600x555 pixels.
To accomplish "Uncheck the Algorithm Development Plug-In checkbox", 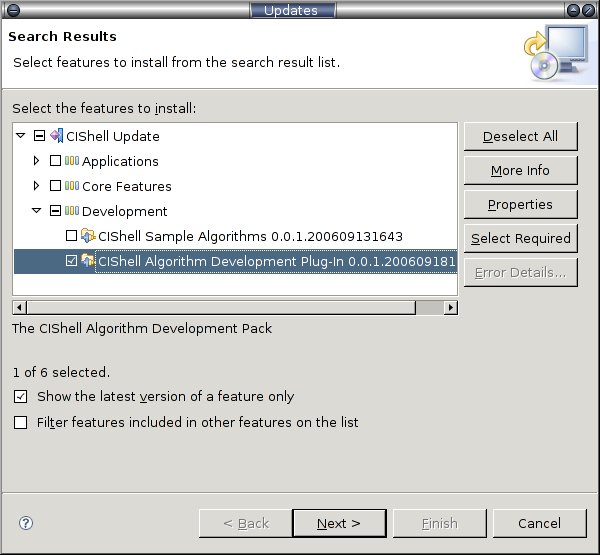I will 72,261.
